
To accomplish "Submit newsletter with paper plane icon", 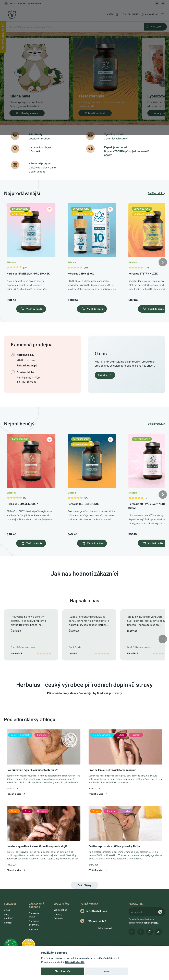I will (x=160, y=912).
